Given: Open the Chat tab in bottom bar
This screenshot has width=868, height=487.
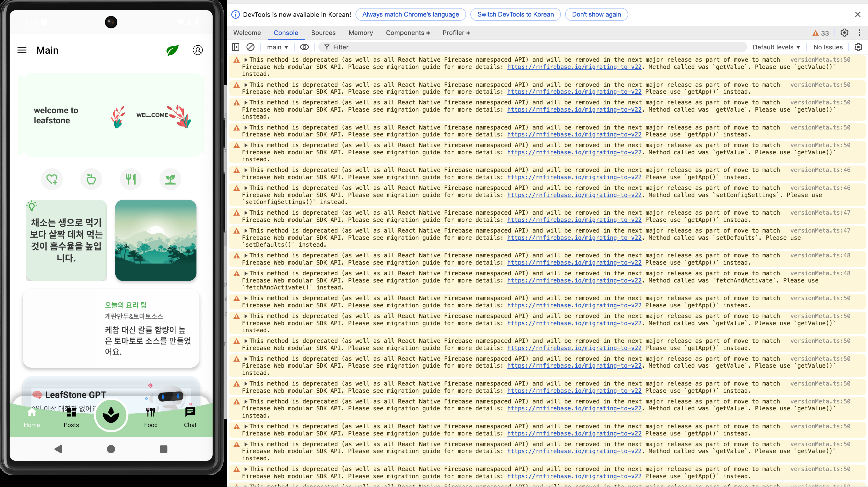Looking at the screenshot, I should 190,417.
